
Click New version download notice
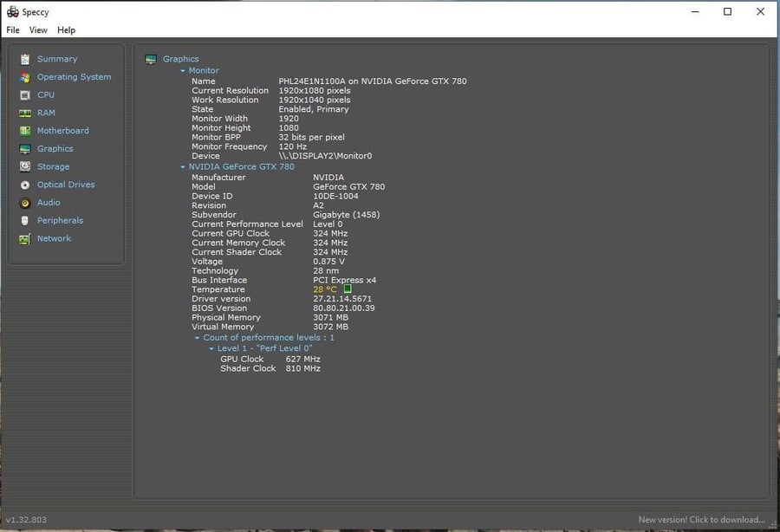click(701, 520)
